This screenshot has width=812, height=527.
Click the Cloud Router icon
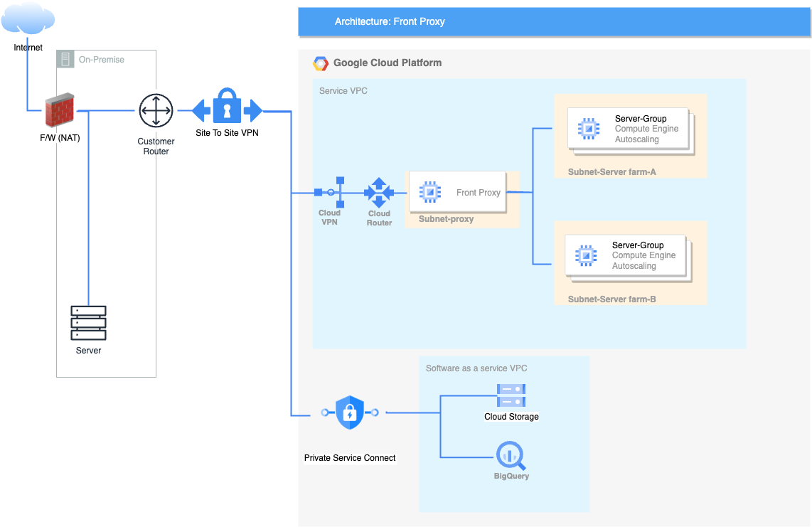379,193
